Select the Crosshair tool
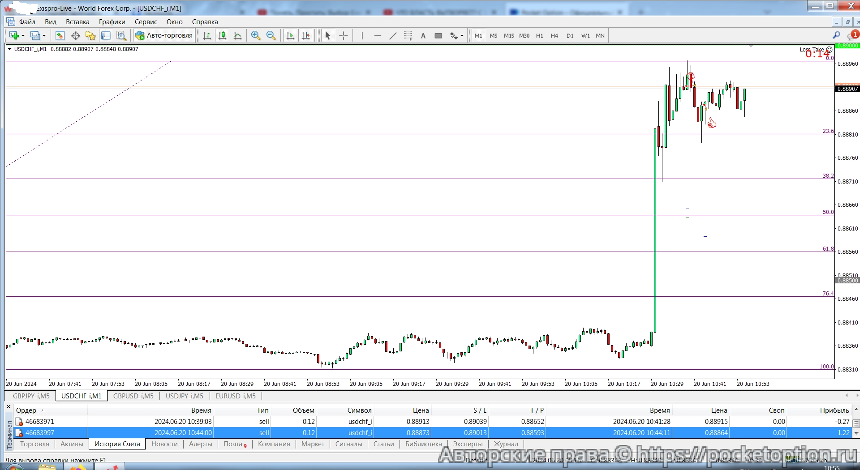This screenshot has width=868, height=470. pyautogui.click(x=343, y=36)
